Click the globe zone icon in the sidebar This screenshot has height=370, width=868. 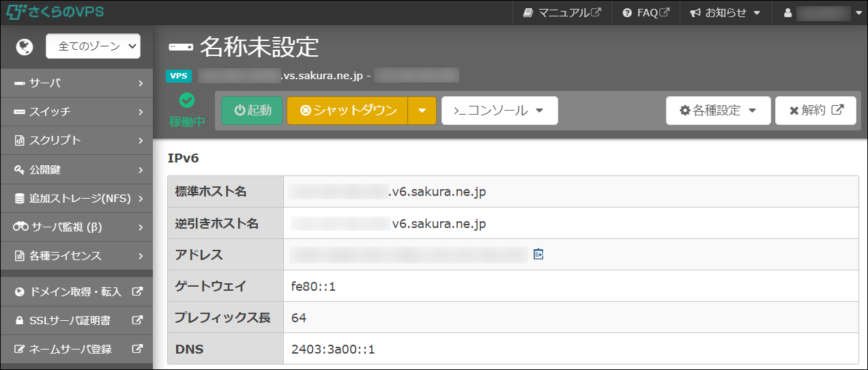[x=25, y=46]
